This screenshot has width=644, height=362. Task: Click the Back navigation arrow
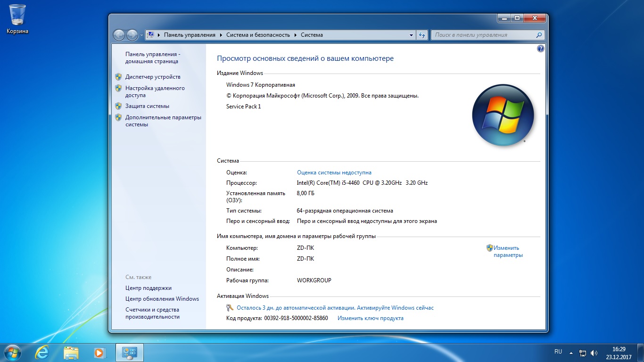pyautogui.click(x=119, y=35)
